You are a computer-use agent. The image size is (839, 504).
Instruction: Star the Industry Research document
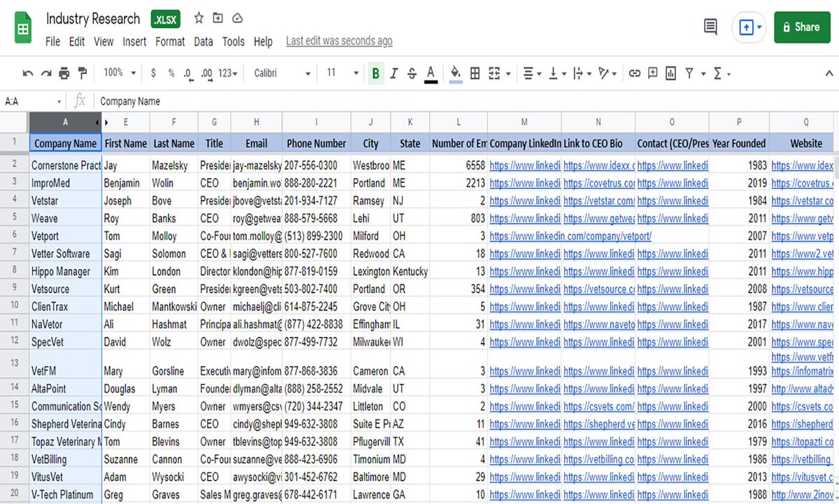tap(199, 19)
